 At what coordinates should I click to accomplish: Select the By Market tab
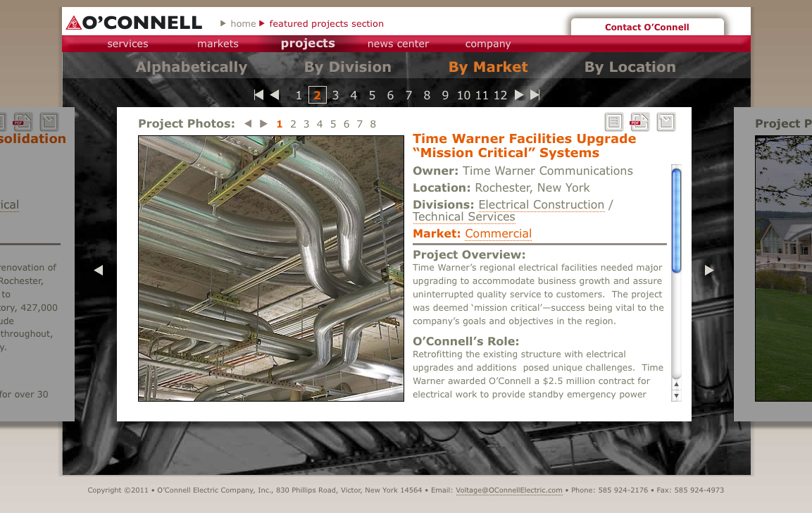[x=488, y=67]
